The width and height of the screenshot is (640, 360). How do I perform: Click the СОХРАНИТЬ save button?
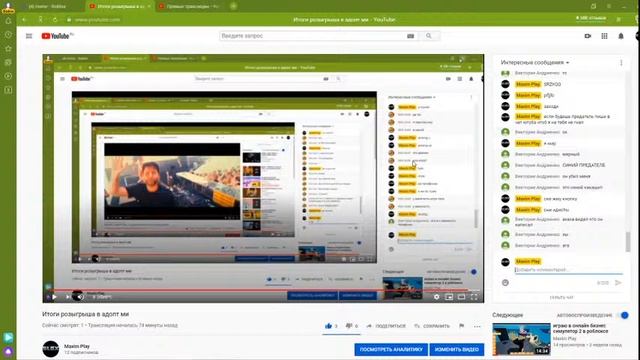432,326
